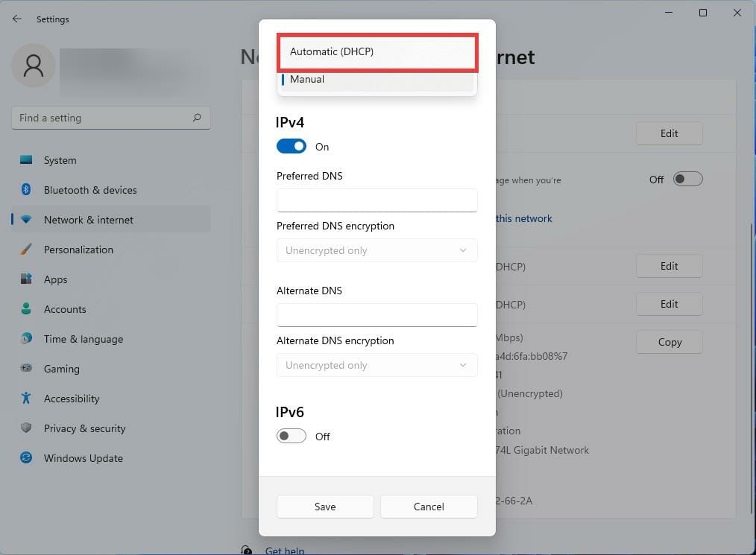The image size is (756, 555).
Task: Click the Accounts person icon in sidebar
Action: pyautogui.click(x=26, y=309)
